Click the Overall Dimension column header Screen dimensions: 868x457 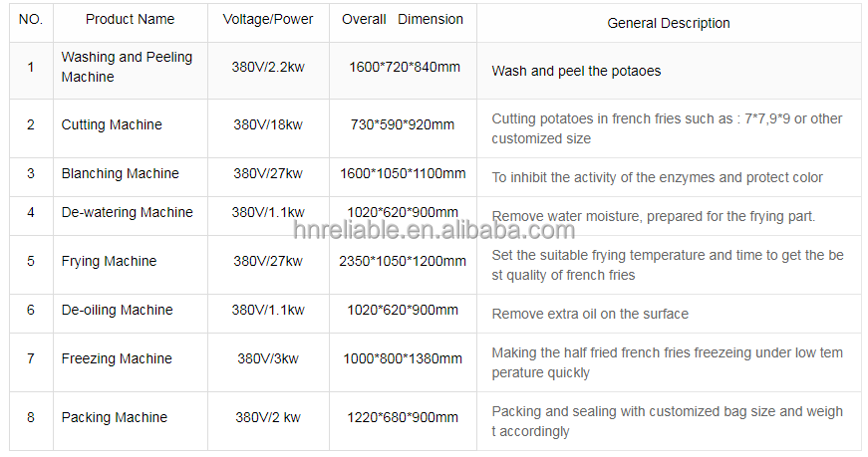[x=403, y=19]
